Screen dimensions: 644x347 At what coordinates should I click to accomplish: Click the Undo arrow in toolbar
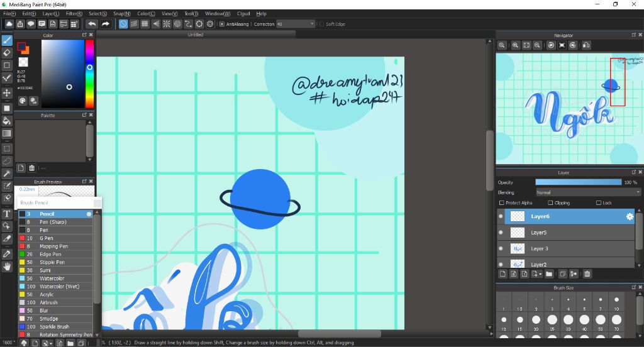[92, 24]
